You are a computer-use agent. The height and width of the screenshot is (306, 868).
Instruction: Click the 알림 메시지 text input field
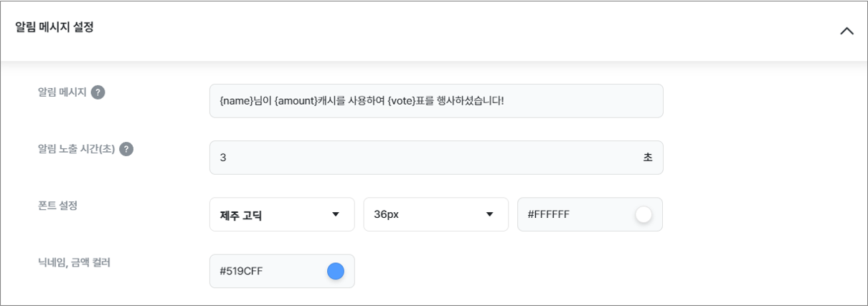coord(436,101)
